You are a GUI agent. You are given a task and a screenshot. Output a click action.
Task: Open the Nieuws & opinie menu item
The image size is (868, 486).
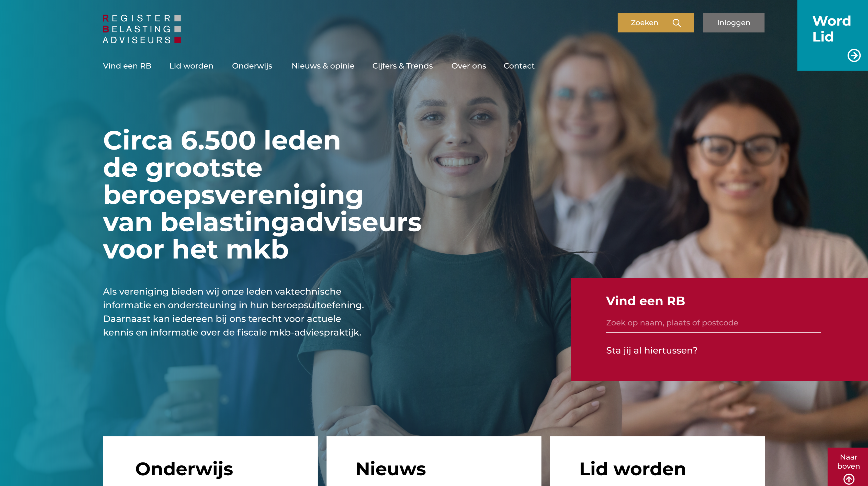coord(322,66)
